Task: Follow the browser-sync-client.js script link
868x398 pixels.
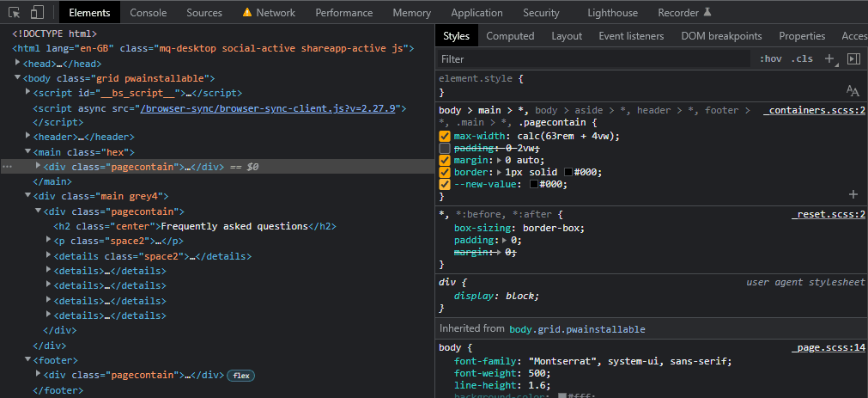Action: pyautogui.click(x=267, y=108)
